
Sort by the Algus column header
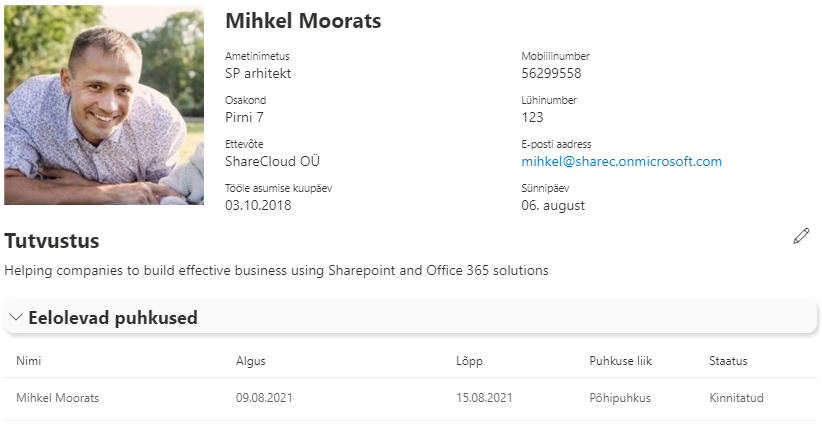(x=250, y=361)
